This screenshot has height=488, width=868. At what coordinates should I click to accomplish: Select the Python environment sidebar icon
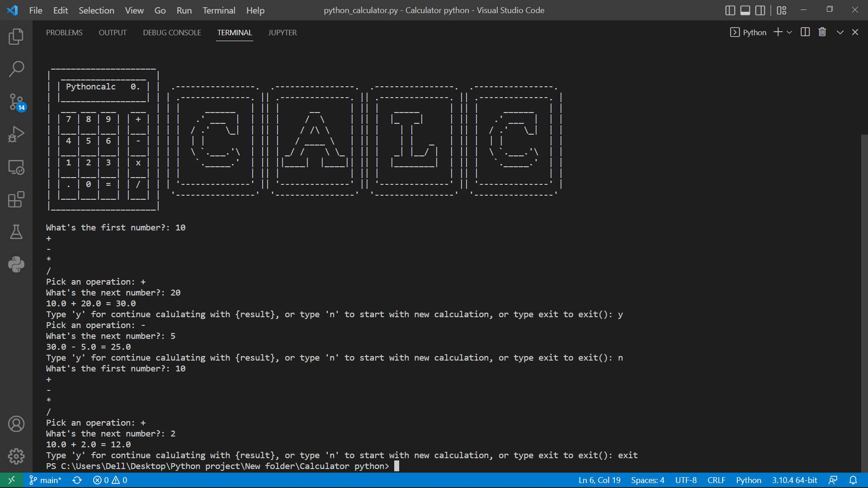[16, 264]
